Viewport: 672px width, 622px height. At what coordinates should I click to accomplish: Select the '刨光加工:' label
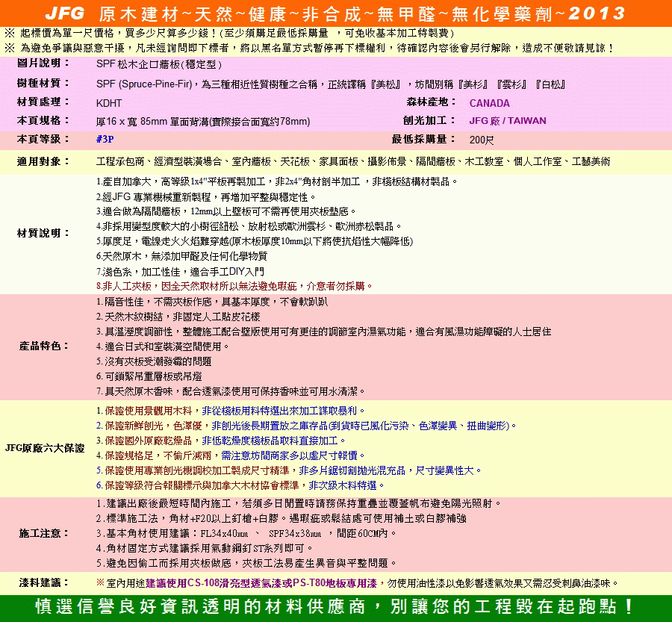coord(429,120)
